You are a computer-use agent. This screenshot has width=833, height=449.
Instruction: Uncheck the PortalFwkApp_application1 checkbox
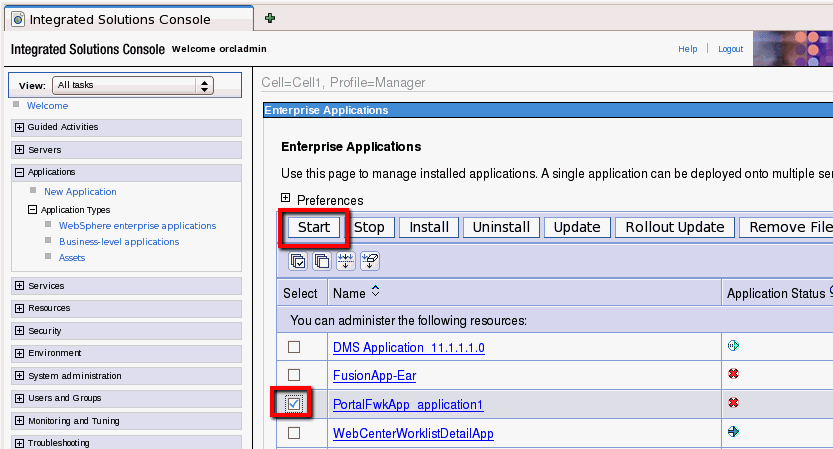pos(294,404)
